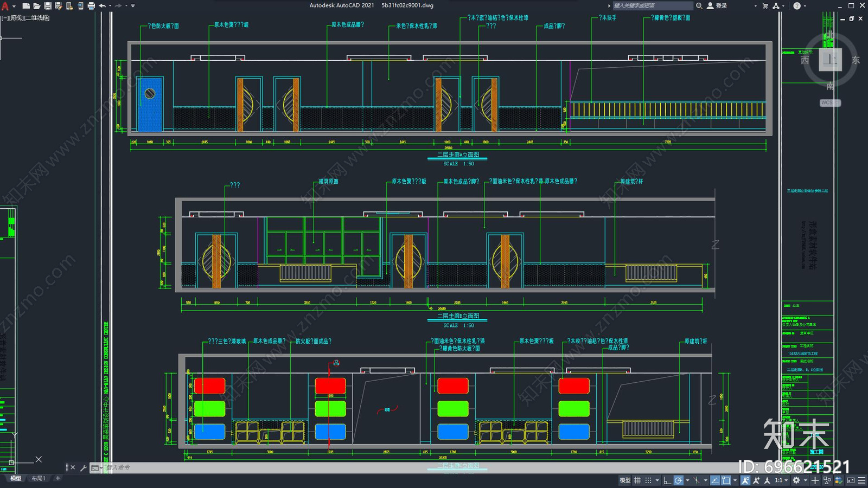The height and width of the screenshot is (488, 868).
Task: Click the isolate objects icon
Action: pyautogui.click(x=827, y=480)
